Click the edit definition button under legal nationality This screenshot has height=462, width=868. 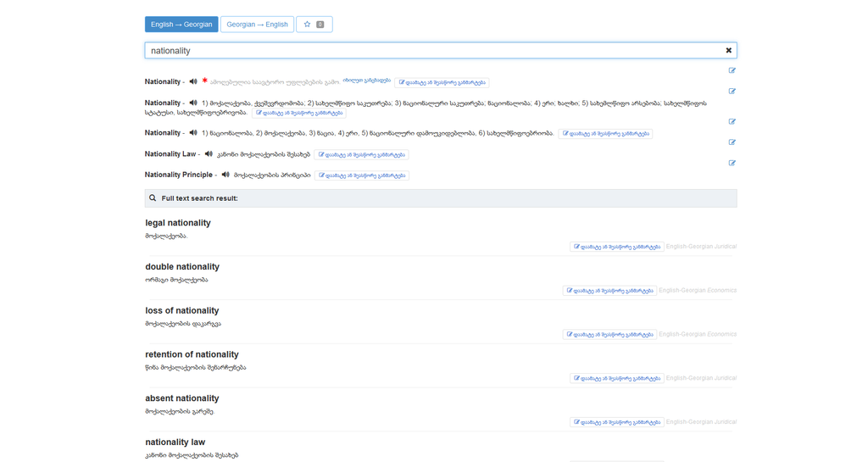coord(616,247)
